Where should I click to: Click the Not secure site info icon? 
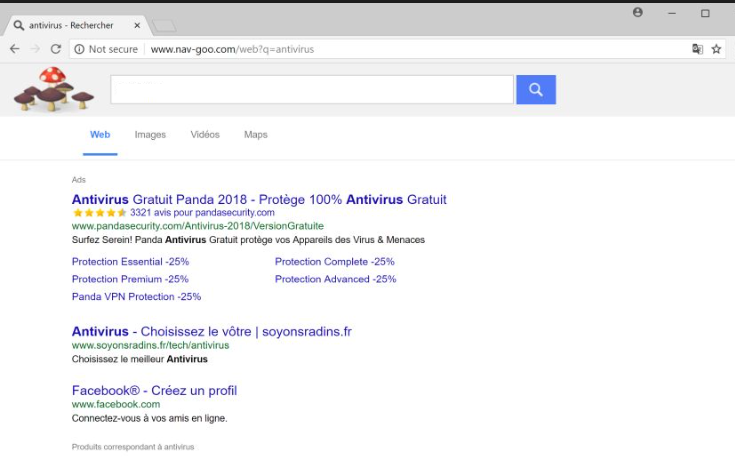[79, 49]
